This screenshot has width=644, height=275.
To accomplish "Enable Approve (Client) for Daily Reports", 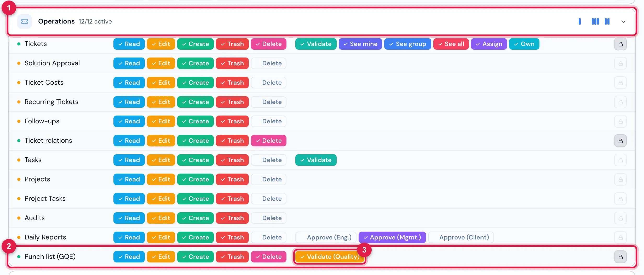I will pos(461,237).
